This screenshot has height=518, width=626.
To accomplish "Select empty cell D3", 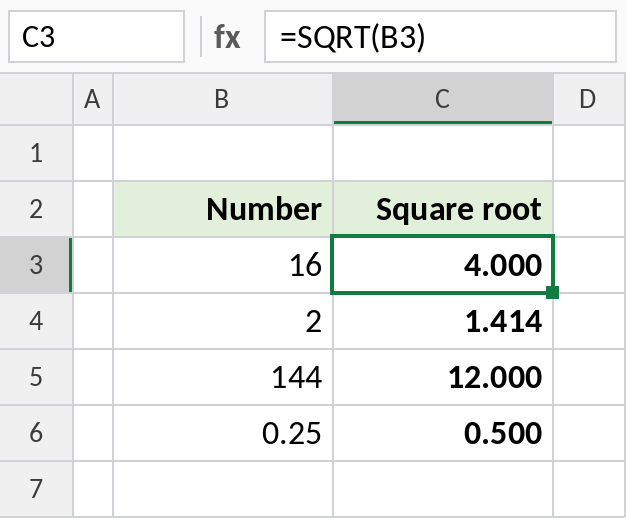I will coord(589,265).
